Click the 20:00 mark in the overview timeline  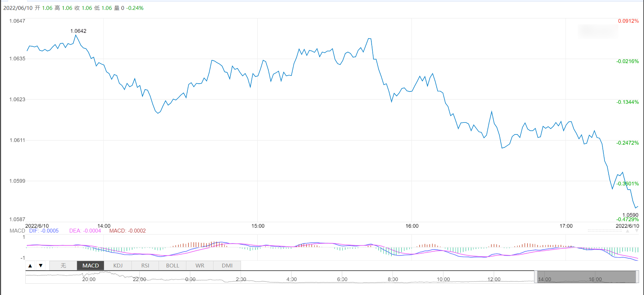89,279
